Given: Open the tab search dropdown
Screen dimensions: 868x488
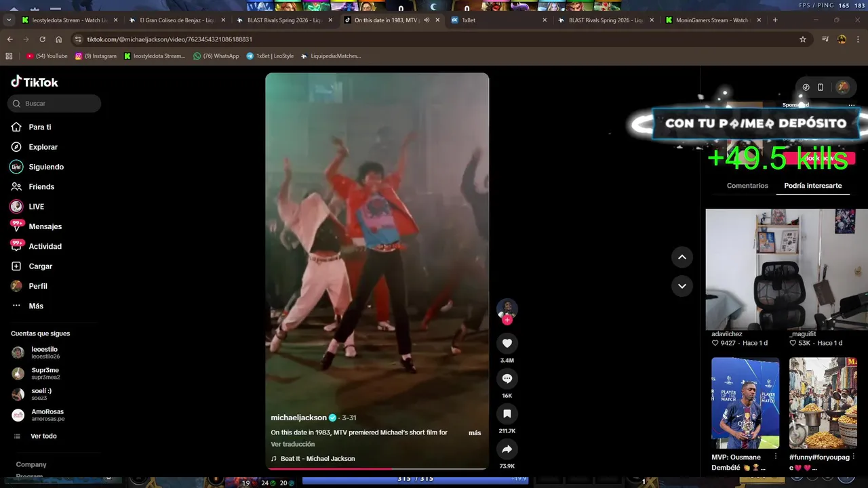Looking at the screenshot, I should pyautogui.click(x=8, y=20).
